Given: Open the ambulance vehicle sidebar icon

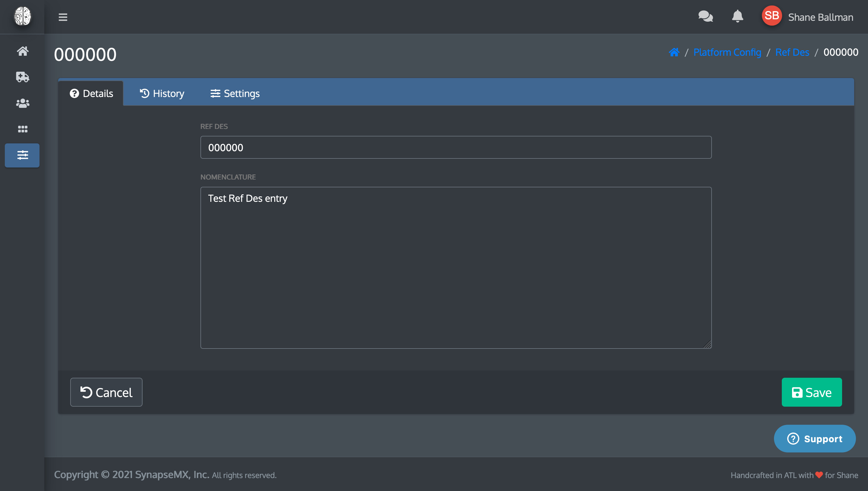Looking at the screenshot, I should coord(23,77).
